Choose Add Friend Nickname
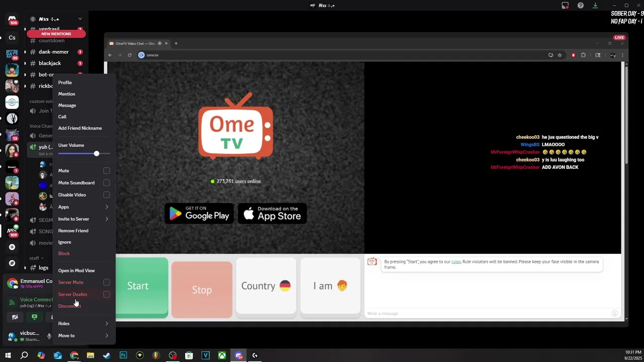This screenshot has height=362, width=644. point(84,128)
